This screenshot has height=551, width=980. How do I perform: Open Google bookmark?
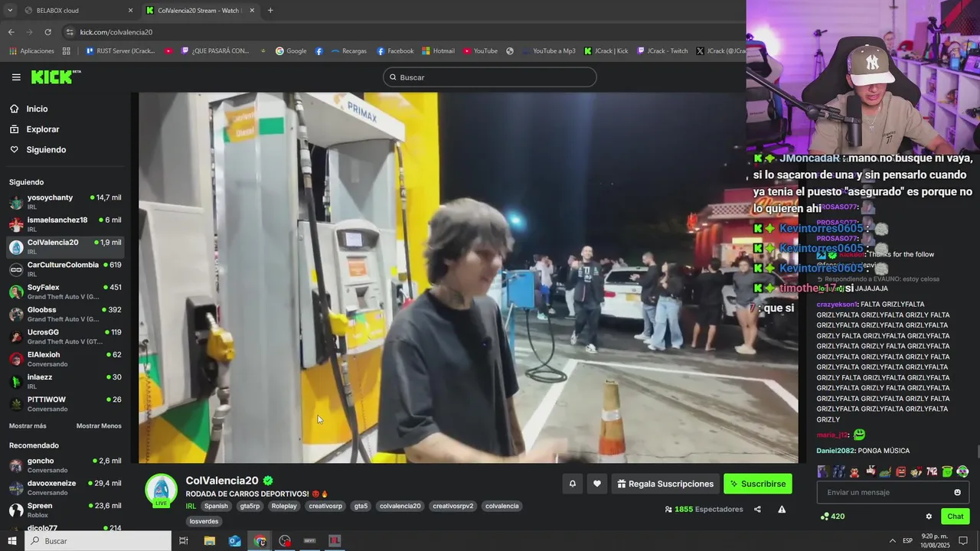[x=291, y=51]
